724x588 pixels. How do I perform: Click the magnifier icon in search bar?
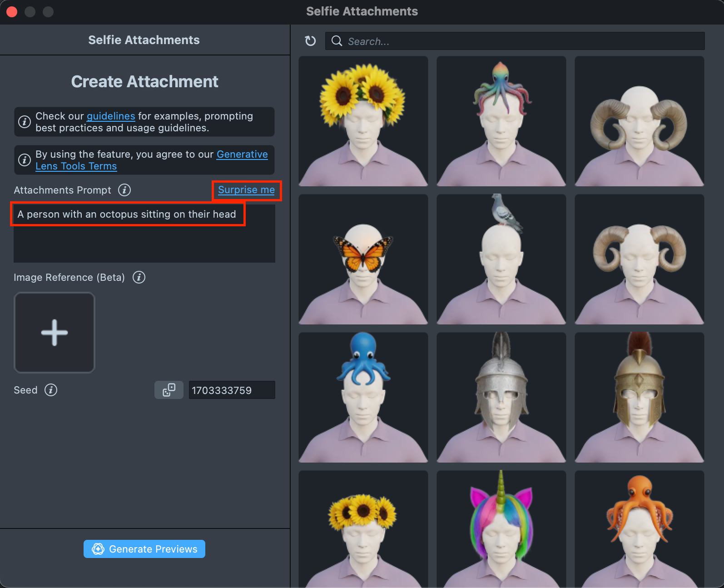point(337,41)
